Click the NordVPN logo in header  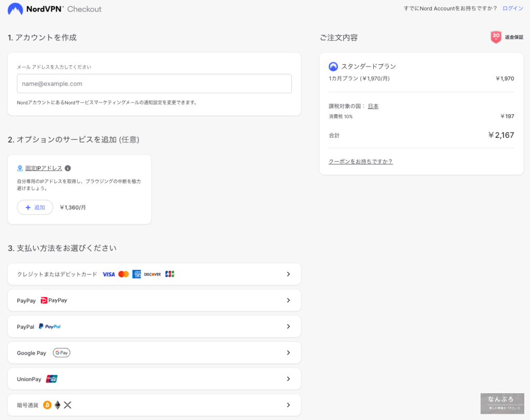coord(36,9)
